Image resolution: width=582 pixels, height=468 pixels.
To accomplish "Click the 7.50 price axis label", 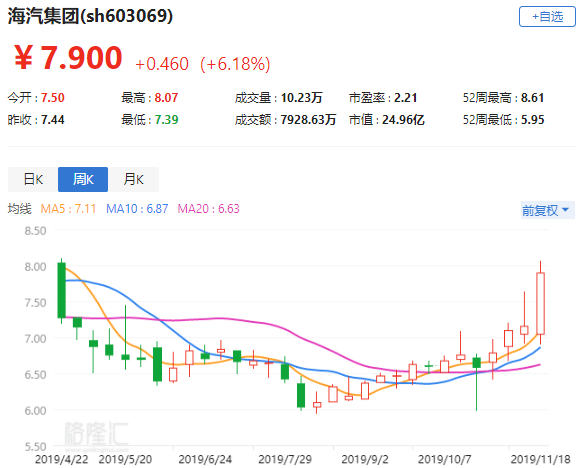I will [x=35, y=303].
